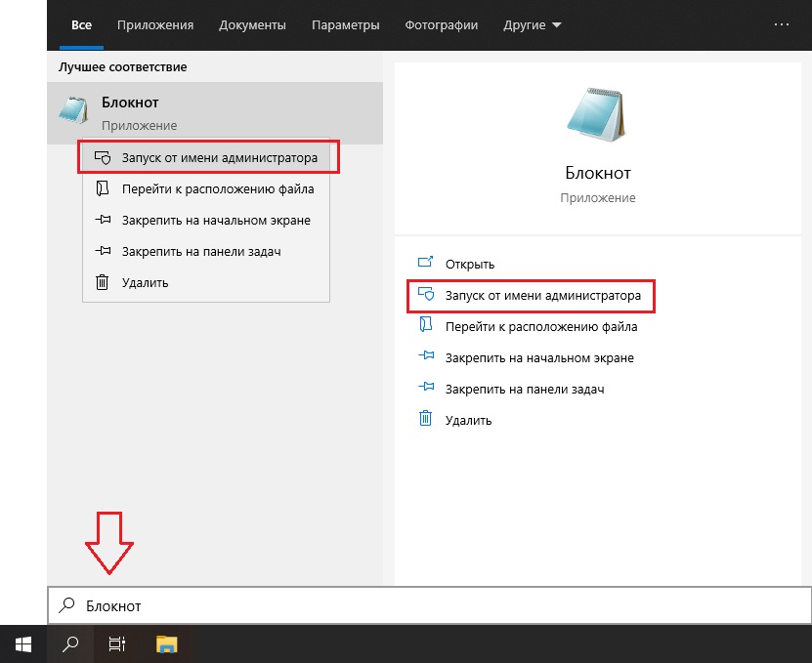
Task: Click the Windows Start button
Action: click(x=23, y=643)
